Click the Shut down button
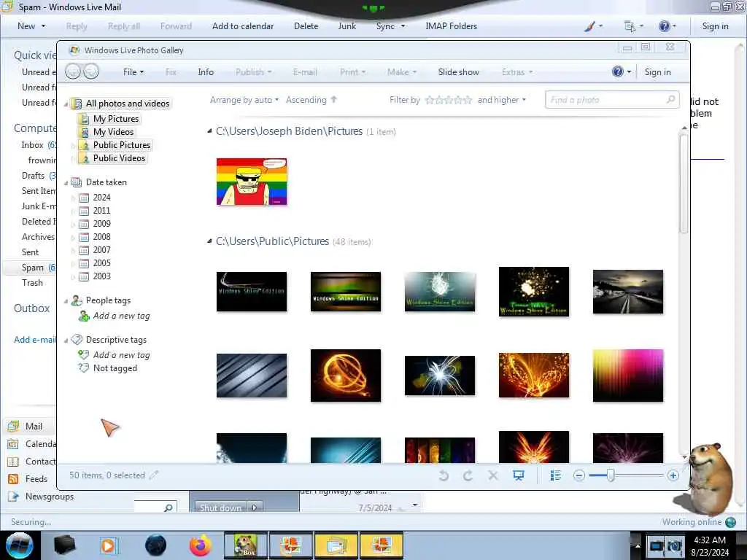This screenshot has height=560, width=747. 220,507
